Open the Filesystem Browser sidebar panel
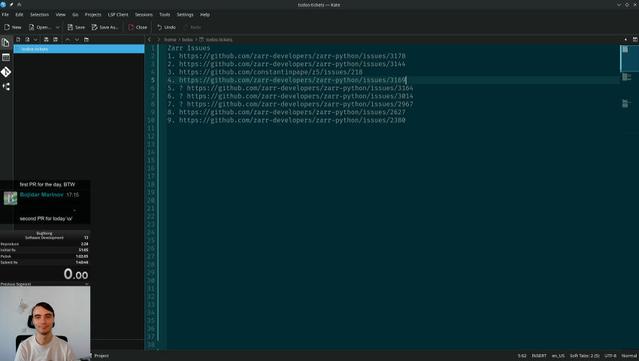 [x=6, y=57]
